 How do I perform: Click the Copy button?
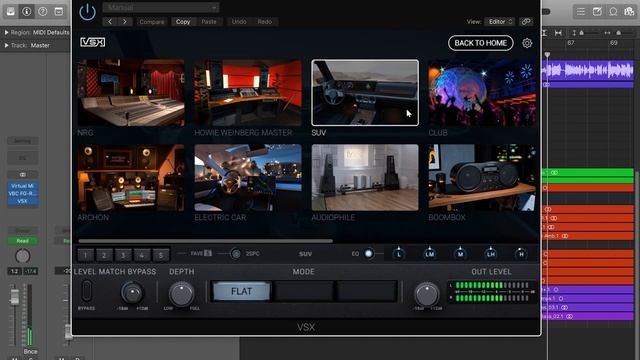(183, 22)
